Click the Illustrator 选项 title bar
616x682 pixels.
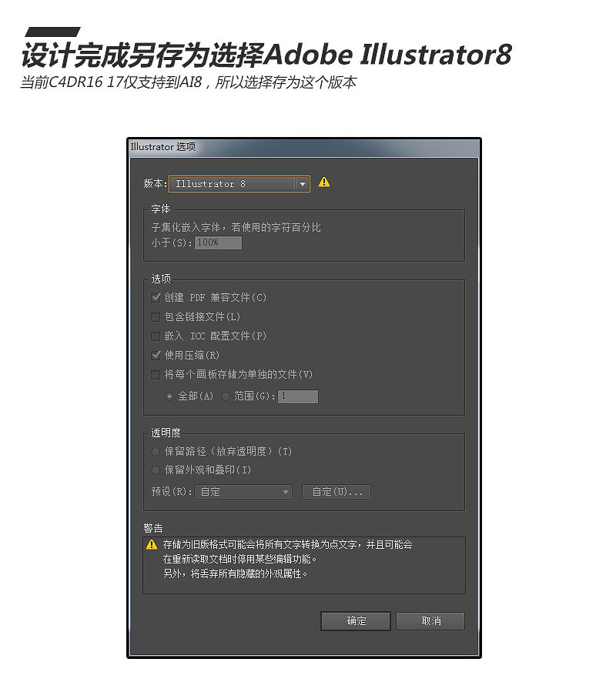(x=303, y=147)
